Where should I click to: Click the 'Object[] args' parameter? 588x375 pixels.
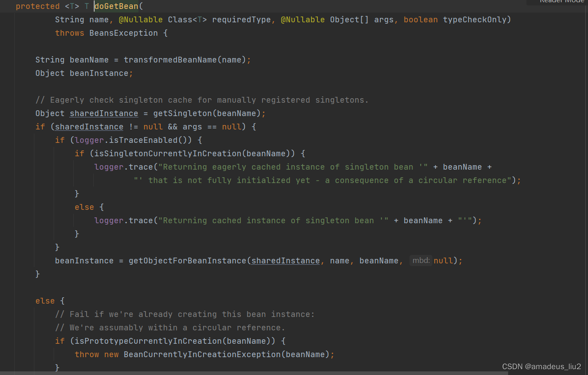click(x=362, y=20)
